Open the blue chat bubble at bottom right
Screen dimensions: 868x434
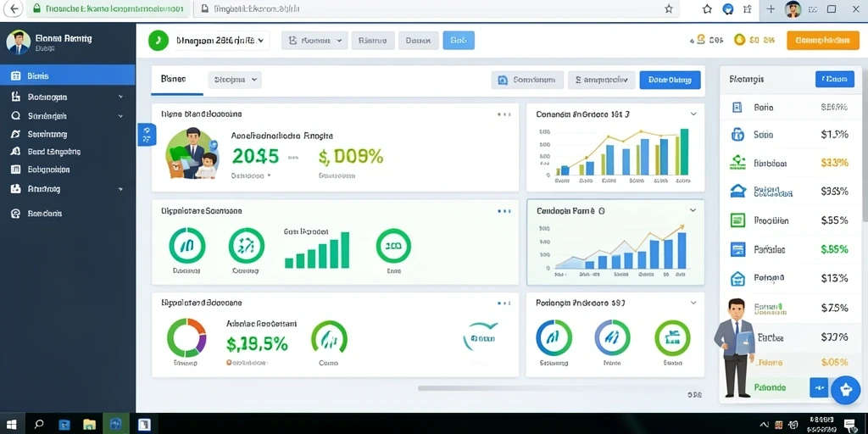(845, 390)
